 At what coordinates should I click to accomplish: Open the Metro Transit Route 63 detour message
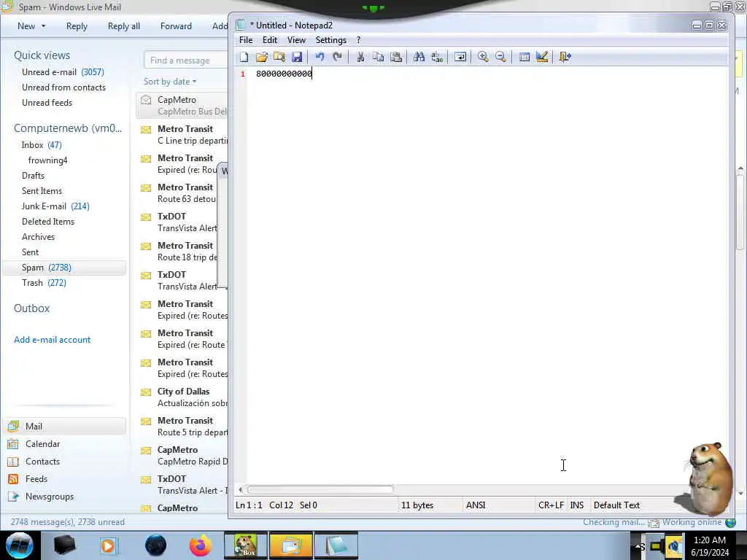click(x=177, y=192)
